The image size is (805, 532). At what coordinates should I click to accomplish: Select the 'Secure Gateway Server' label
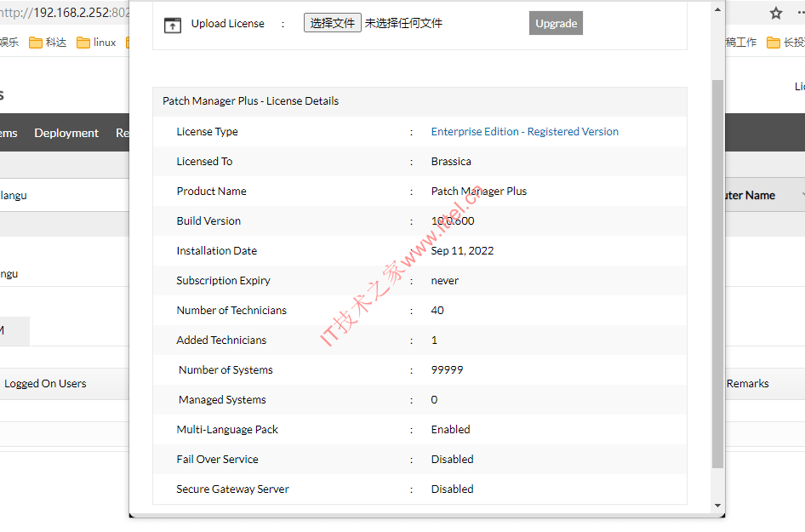(232, 489)
